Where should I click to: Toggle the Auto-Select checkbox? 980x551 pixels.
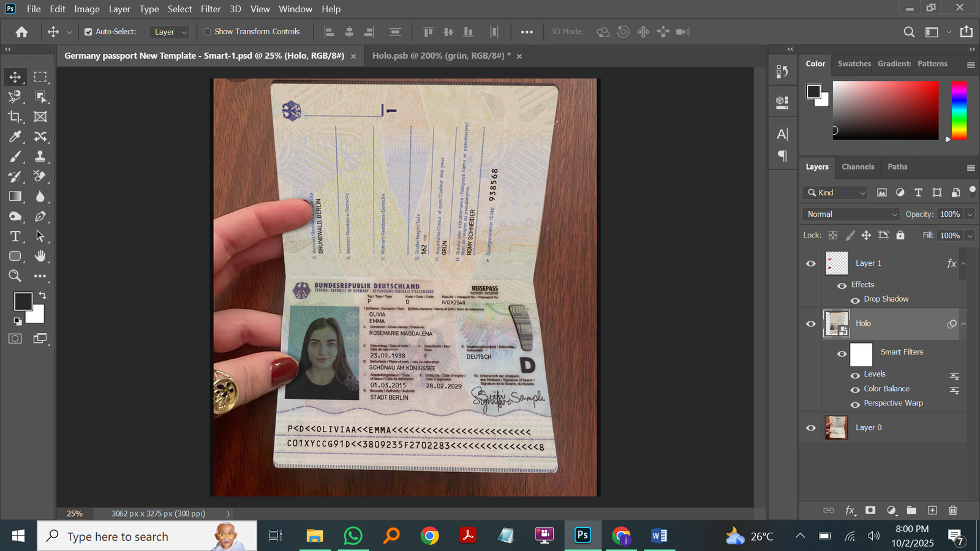point(88,32)
